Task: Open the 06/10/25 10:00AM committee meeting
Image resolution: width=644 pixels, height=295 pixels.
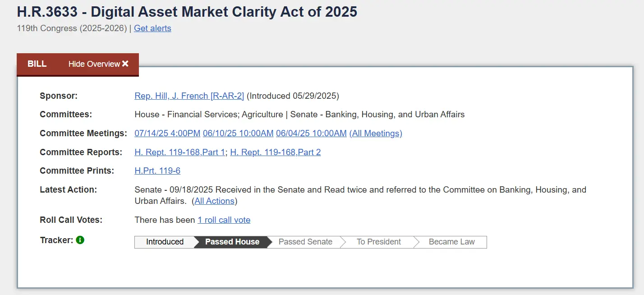Action: [238, 133]
